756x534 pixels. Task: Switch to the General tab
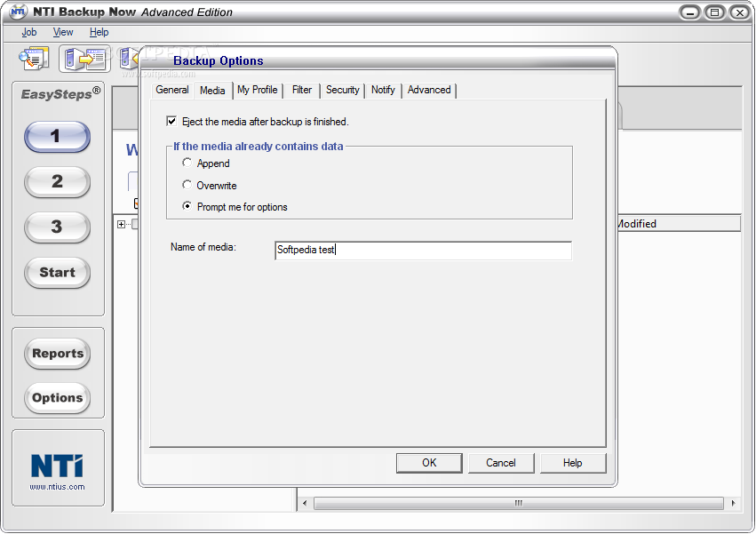(x=171, y=90)
